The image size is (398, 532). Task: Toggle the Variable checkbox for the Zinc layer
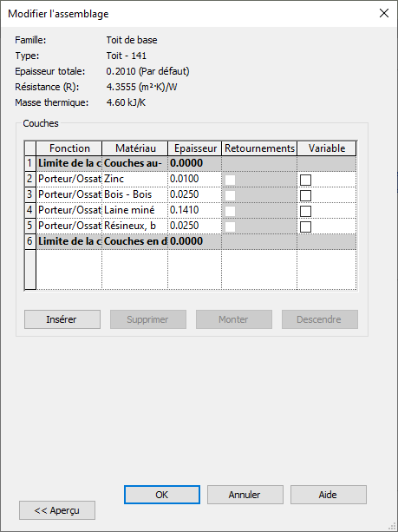coord(305,180)
